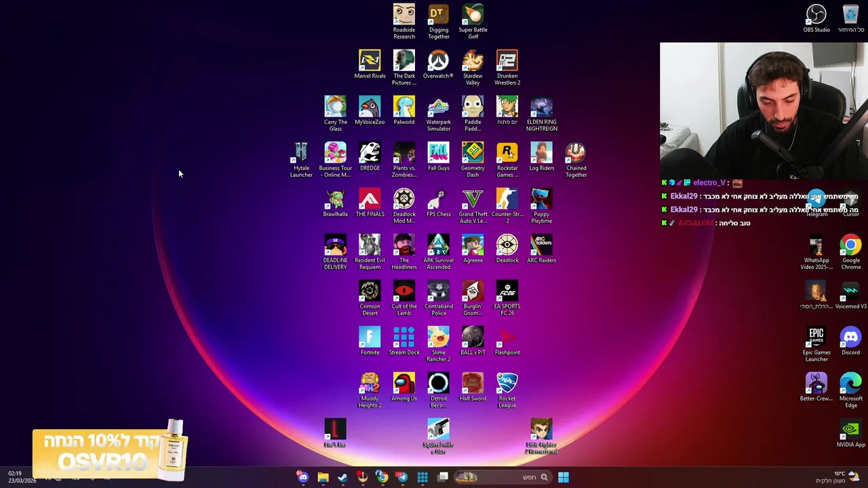Open the Deadlock Mod Manager icon
The width and height of the screenshot is (868, 488).
[x=404, y=207]
